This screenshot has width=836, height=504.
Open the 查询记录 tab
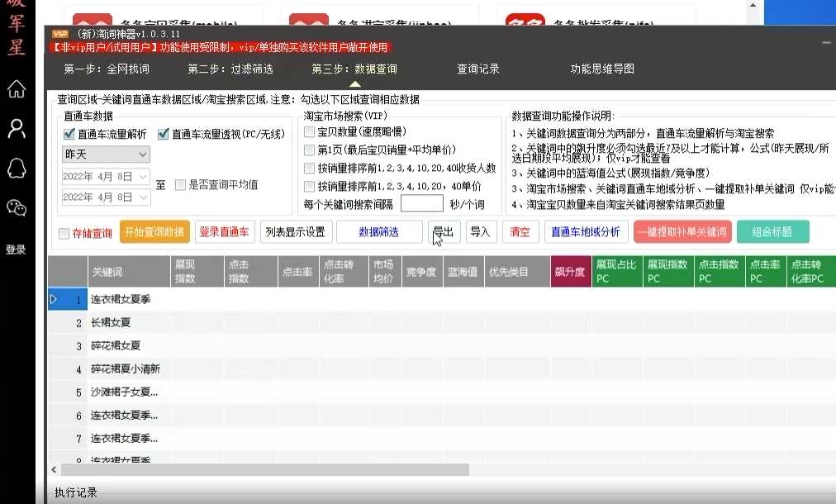(x=478, y=69)
